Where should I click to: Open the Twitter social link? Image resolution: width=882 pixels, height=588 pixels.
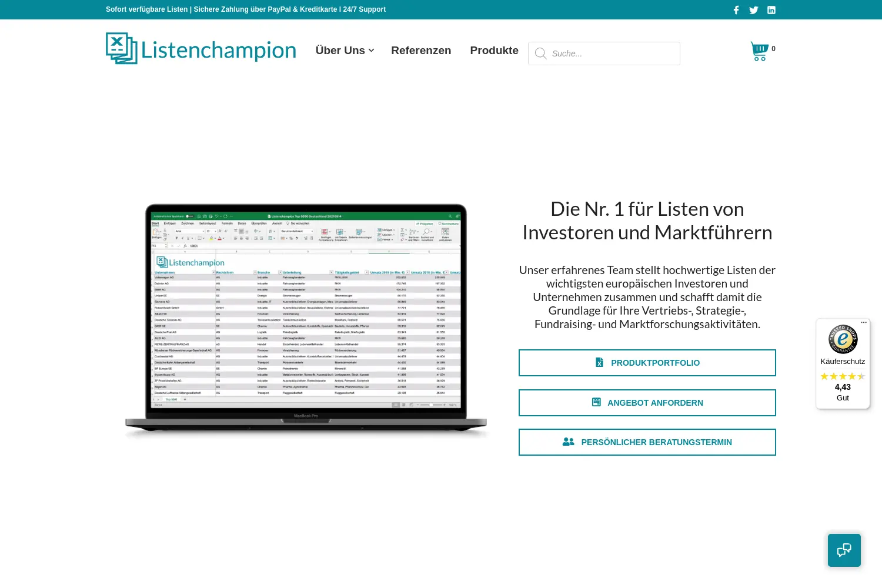point(754,10)
